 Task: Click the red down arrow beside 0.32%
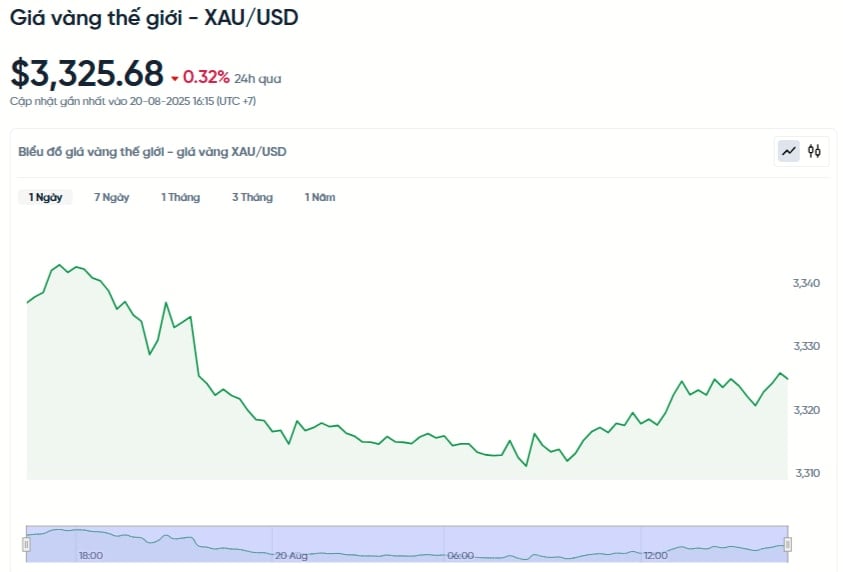(x=175, y=78)
